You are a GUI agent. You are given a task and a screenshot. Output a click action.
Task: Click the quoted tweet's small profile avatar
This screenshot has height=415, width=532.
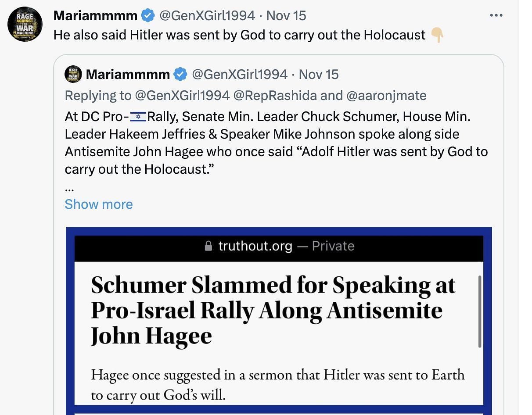click(x=73, y=74)
